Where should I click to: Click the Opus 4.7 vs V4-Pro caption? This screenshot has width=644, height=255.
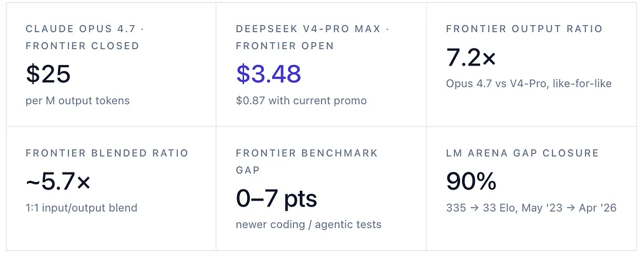tap(529, 84)
